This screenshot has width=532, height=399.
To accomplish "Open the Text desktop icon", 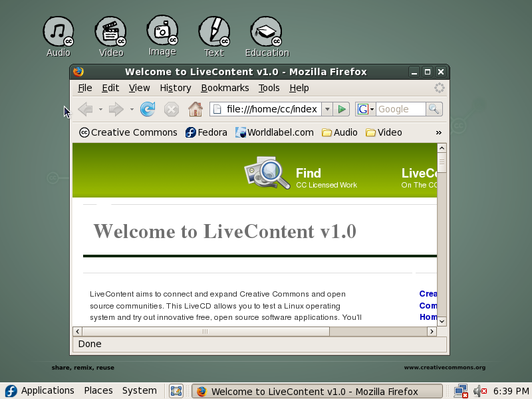I will pyautogui.click(x=214, y=37).
